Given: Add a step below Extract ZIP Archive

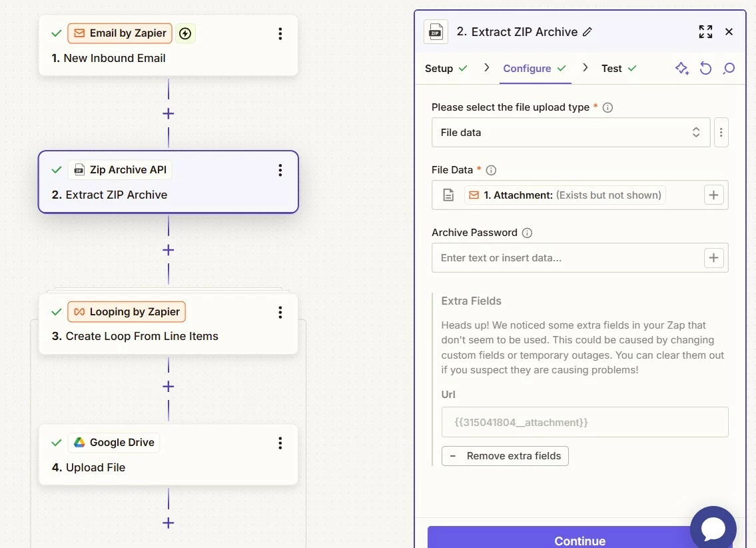Looking at the screenshot, I should pos(169,251).
